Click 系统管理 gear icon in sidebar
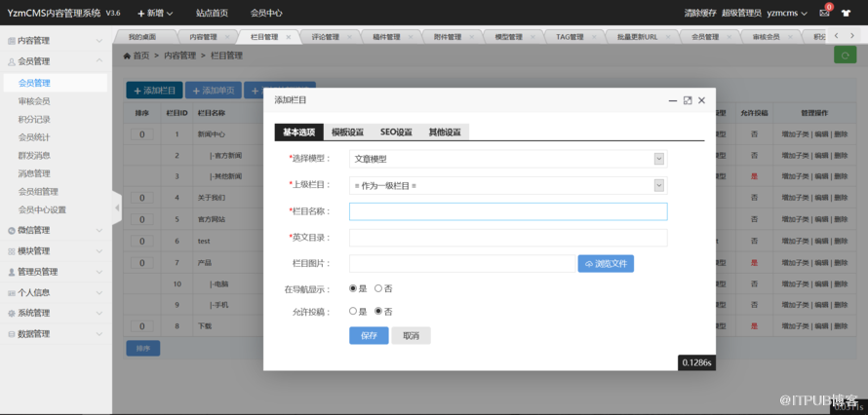 coord(12,314)
